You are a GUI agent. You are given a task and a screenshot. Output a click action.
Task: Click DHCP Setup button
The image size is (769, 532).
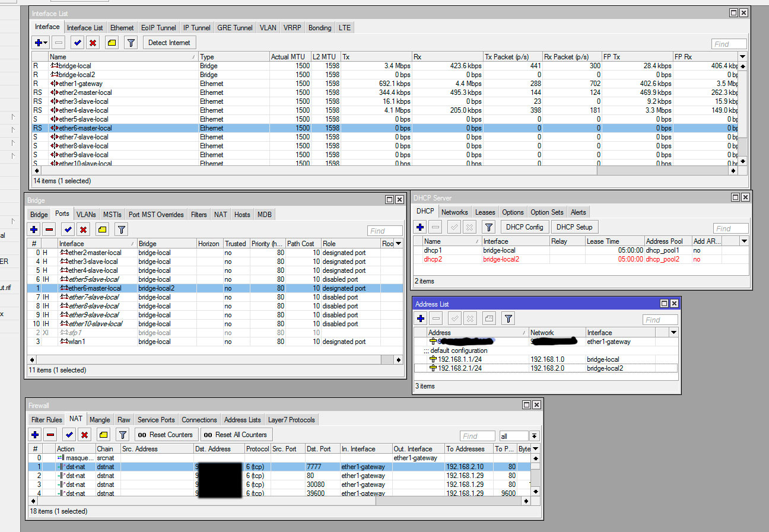coord(574,227)
